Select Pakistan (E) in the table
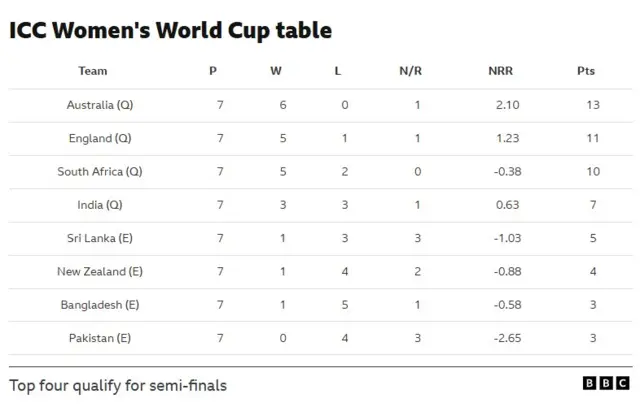The height and width of the screenshot is (407, 640). coord(99,338)
